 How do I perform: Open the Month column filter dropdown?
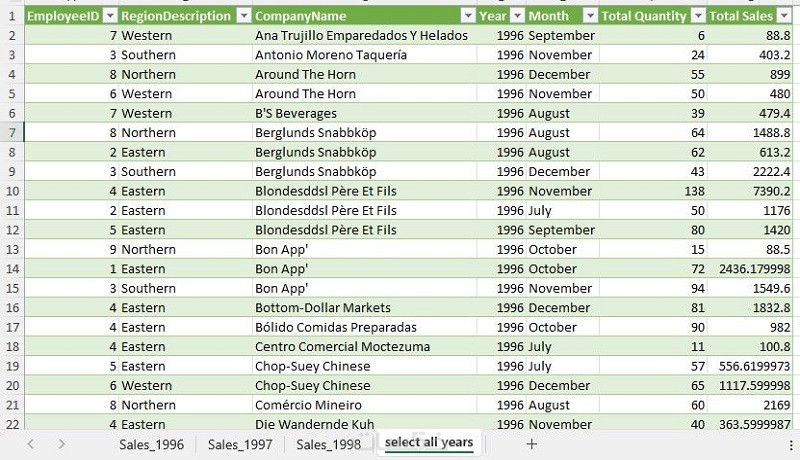click(587, 16)
